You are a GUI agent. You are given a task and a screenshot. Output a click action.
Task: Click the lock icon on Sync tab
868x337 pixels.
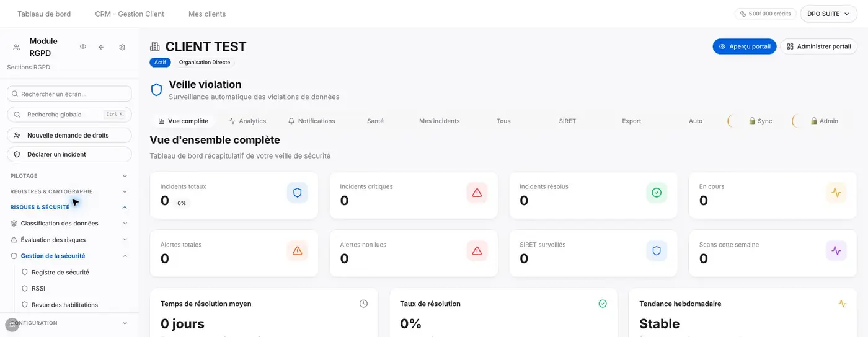tap(752, 121)
